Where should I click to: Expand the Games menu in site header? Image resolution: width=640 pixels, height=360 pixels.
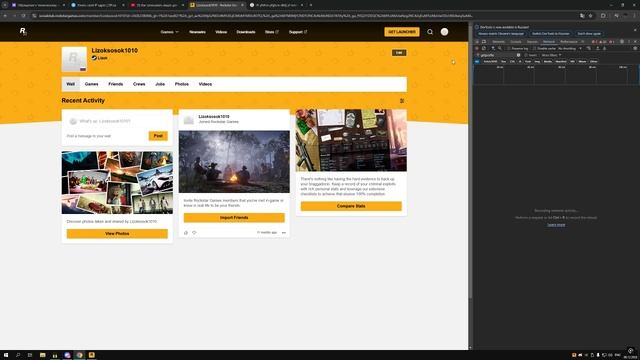pyautogui.click(x=169, y=32)
